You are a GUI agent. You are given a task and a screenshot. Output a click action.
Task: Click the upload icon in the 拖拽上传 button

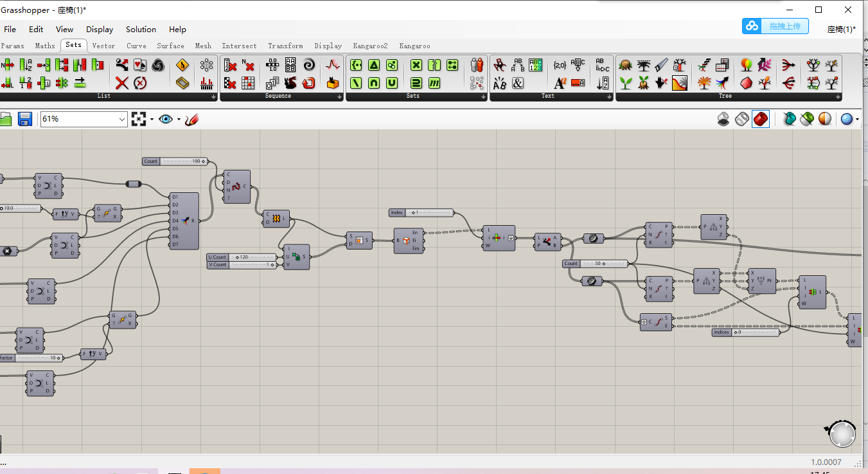[x=751, y=26]
